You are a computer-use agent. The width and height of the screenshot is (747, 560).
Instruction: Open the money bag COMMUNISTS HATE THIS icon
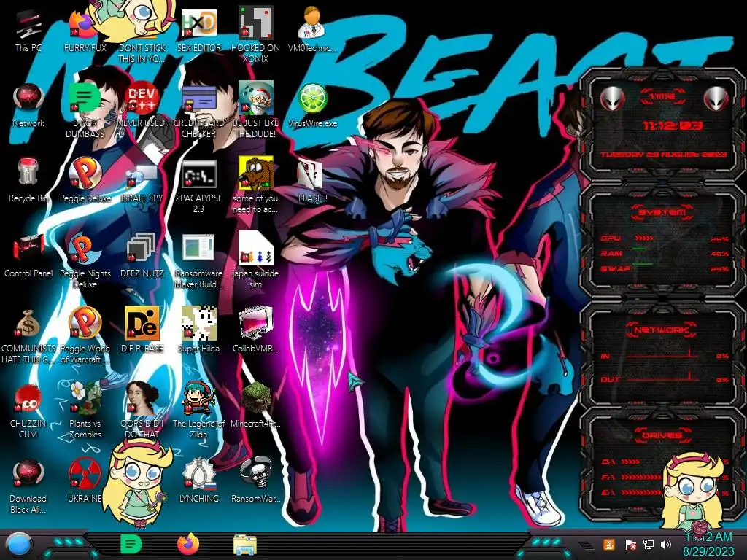28,324
